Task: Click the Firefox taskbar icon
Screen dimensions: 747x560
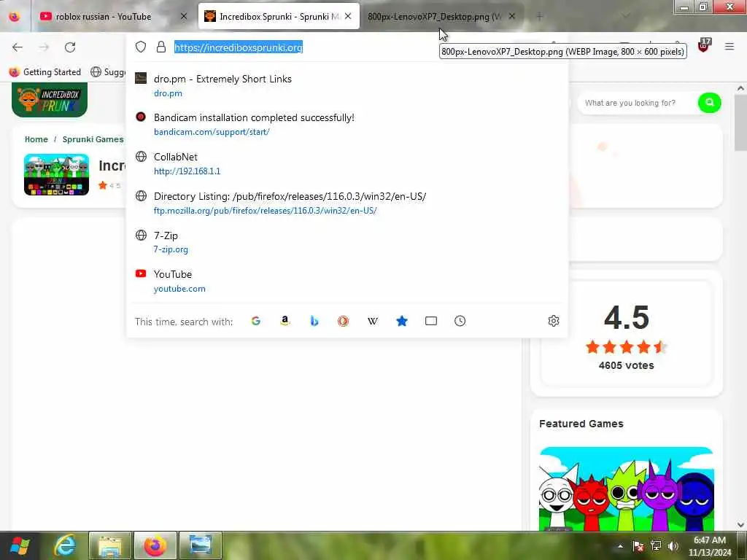Action: pyautogui.click(x=155, y=545)
